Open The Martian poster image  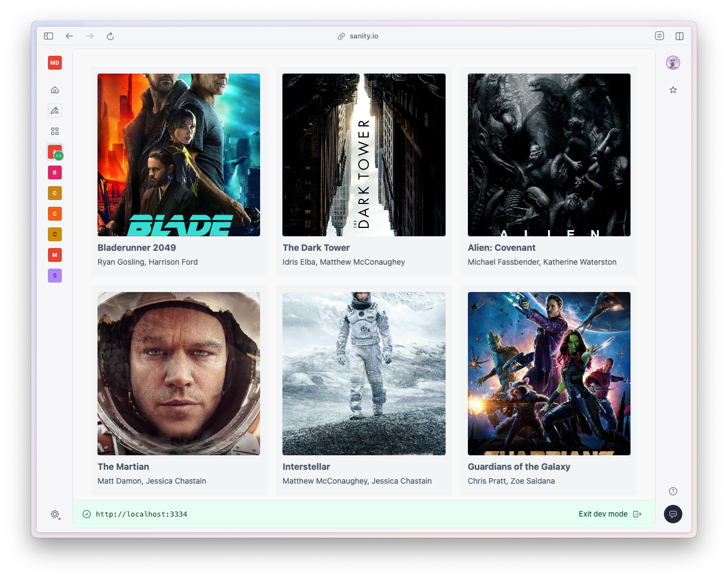click(179, 373)
